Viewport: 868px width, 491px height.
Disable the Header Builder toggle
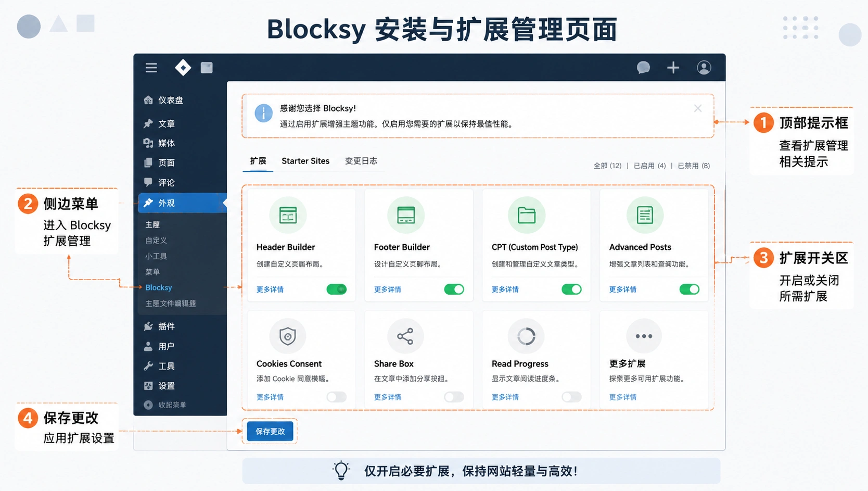click(337, 289)
